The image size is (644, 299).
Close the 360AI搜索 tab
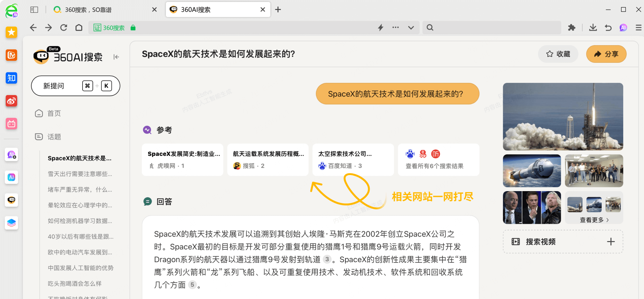coord(263,10)
